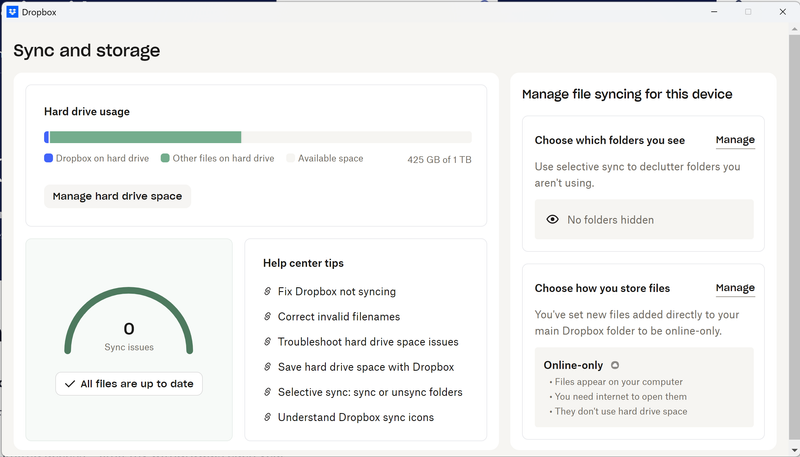Open Manage hard drive space
Screen dimensions: 800x457
pyautogui.click(x=117, y=196)
